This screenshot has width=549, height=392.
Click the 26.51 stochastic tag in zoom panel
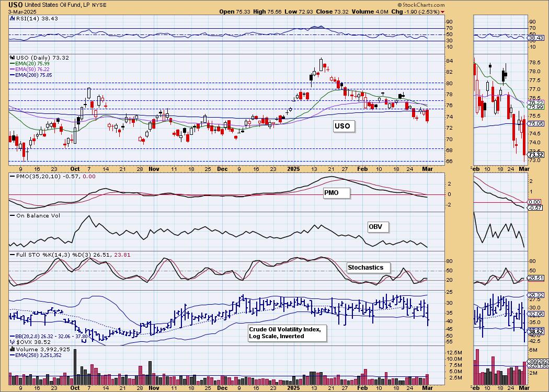pyautogui.click(x=536, y=278)
